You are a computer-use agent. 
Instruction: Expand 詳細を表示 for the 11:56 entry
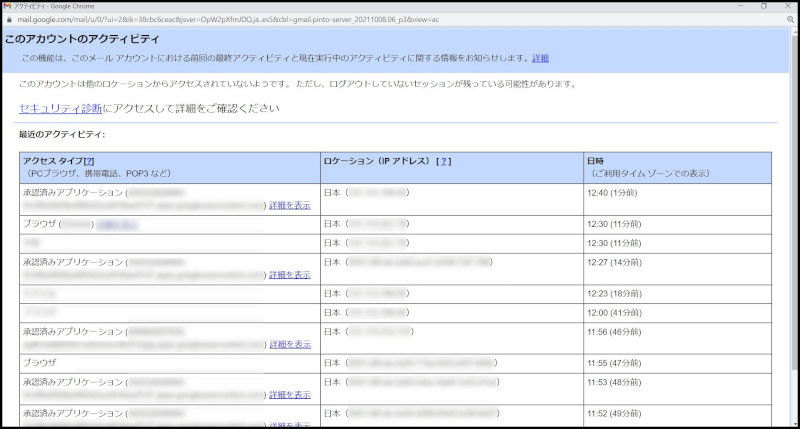[289, 344]
